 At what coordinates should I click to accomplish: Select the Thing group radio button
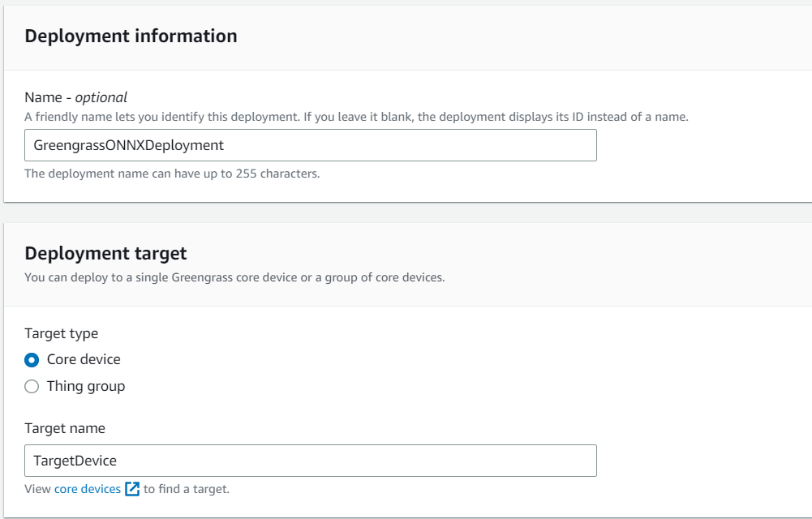[x=31, y=386]
